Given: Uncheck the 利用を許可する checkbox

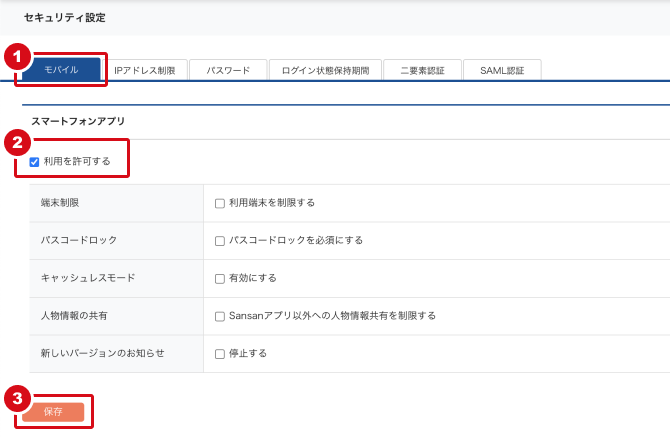Looking at the screenshot, I should (35, 161).
